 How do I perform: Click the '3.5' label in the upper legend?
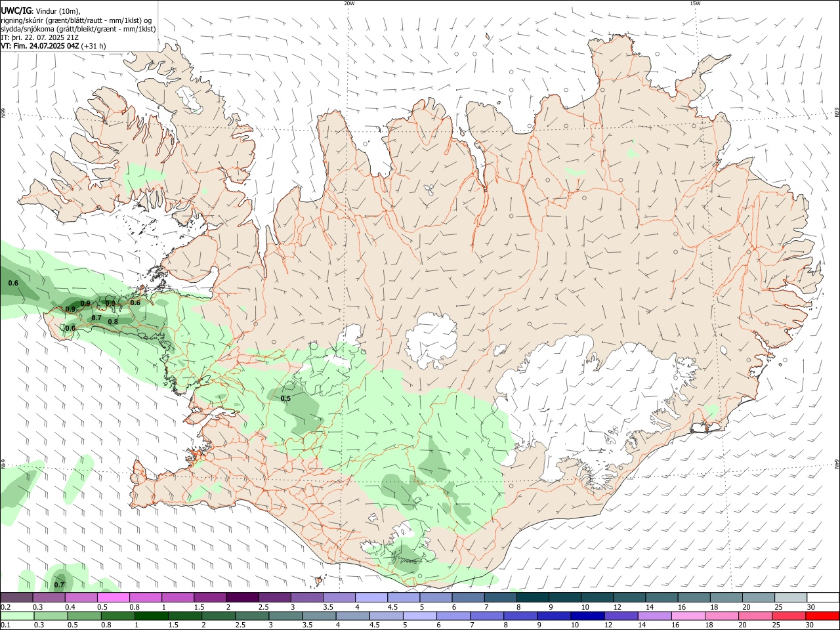tap(328, 607)
